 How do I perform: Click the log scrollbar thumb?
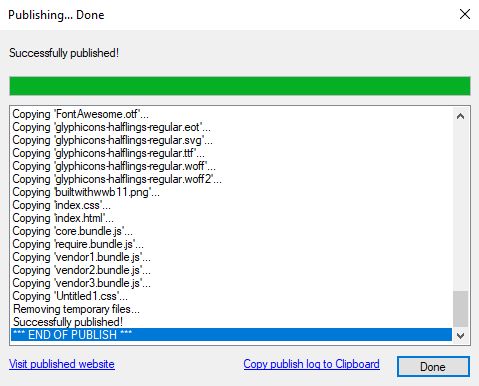461,309
